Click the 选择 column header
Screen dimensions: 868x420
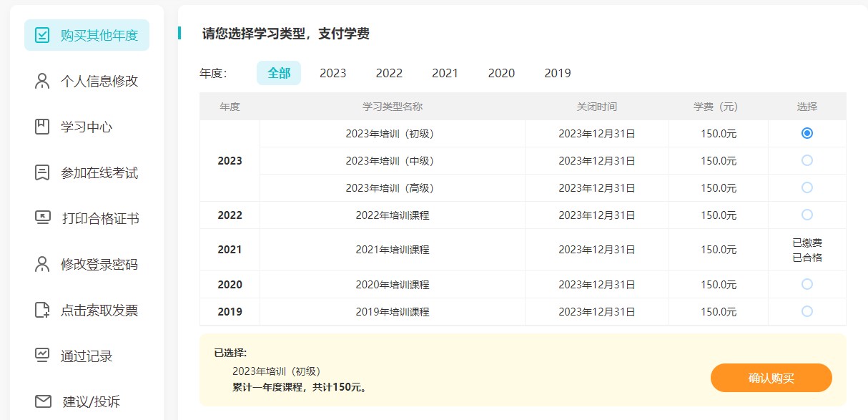pyautogui.click(x=807, y=107)
